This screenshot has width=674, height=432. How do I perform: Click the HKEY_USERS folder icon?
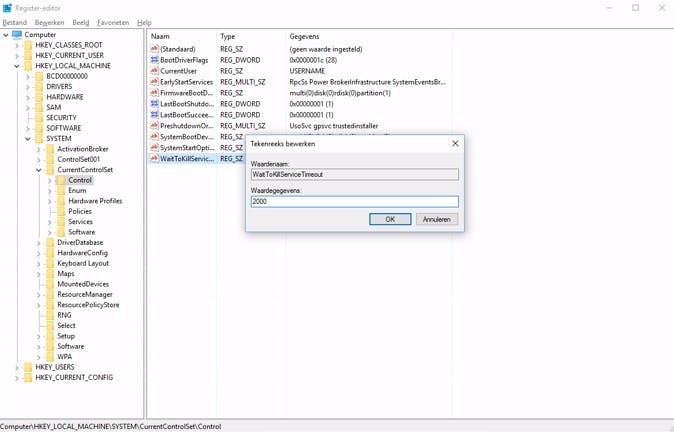click(28, 367)
